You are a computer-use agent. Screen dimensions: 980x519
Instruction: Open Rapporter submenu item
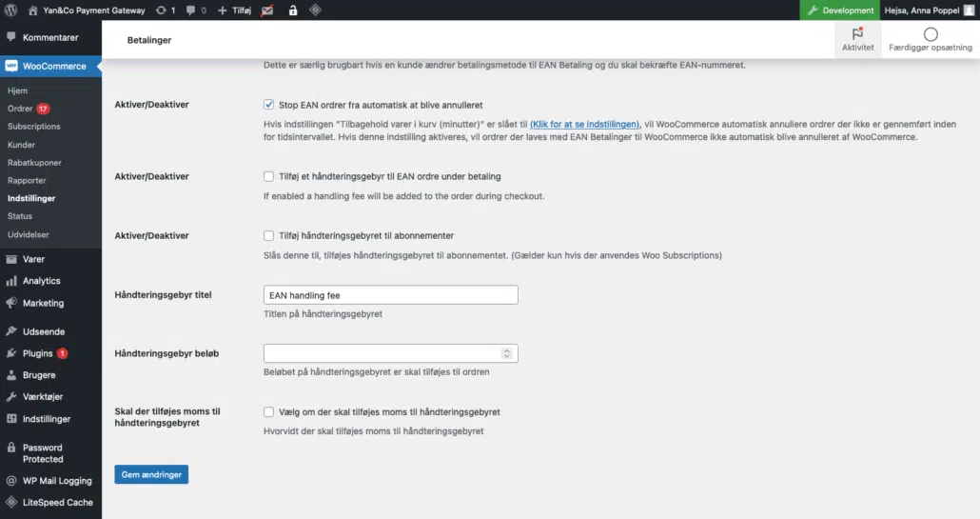tap(27, 180)
